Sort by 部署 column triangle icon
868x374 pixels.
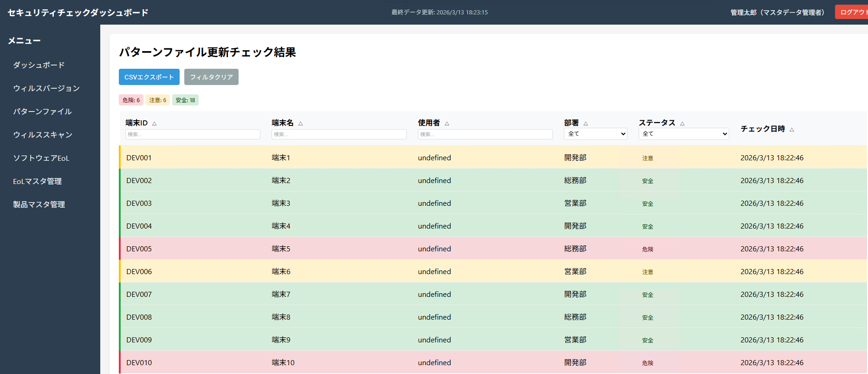coord(586,124)
